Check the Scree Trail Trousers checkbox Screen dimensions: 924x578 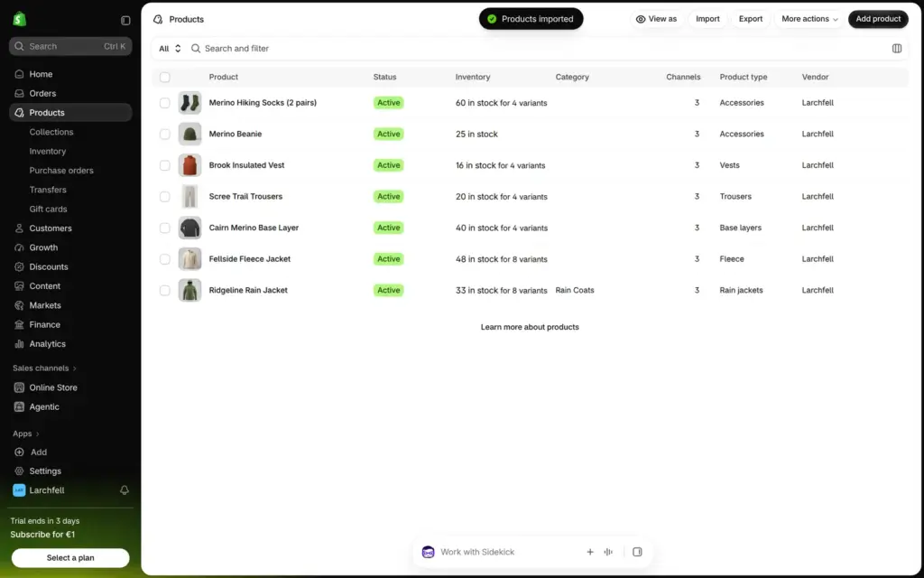(x=165, y=196)
